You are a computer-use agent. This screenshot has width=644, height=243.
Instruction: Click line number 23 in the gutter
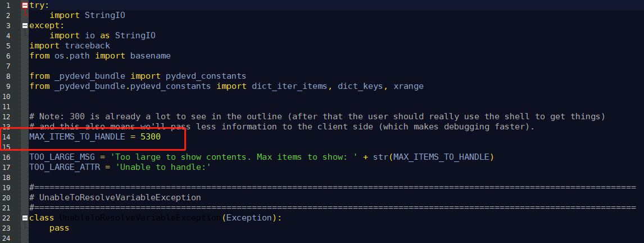point(6,228)
